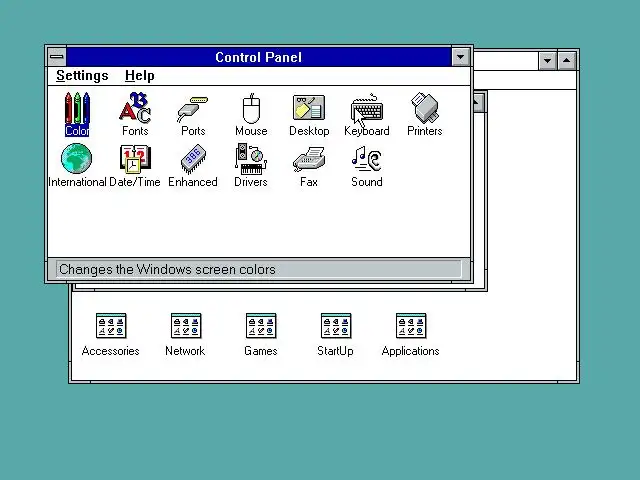Viewport: 640px width, 480px height.
Task: Open Control Panel's system control menu box
Action: 57,57
